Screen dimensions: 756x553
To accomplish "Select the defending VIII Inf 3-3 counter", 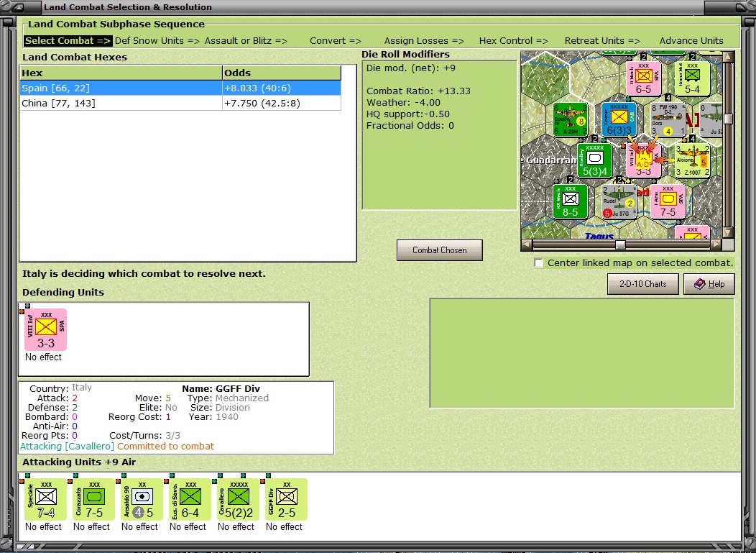I will click(46, 329).
